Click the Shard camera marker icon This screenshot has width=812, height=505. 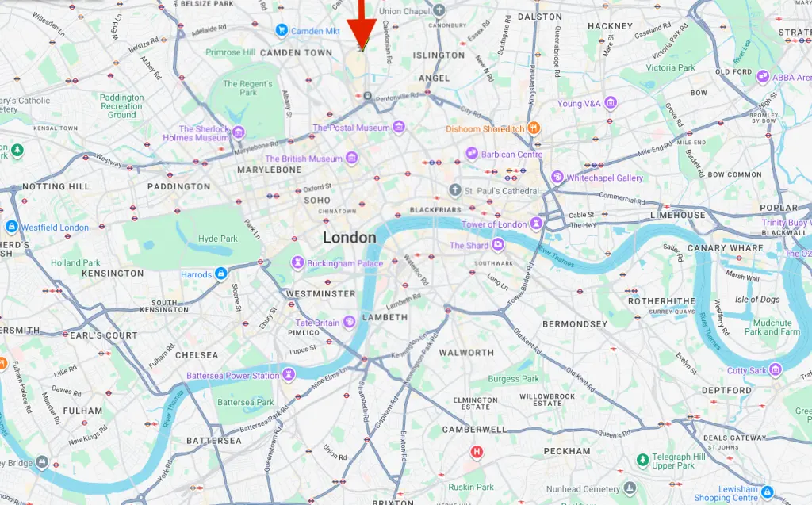(498, 244)
